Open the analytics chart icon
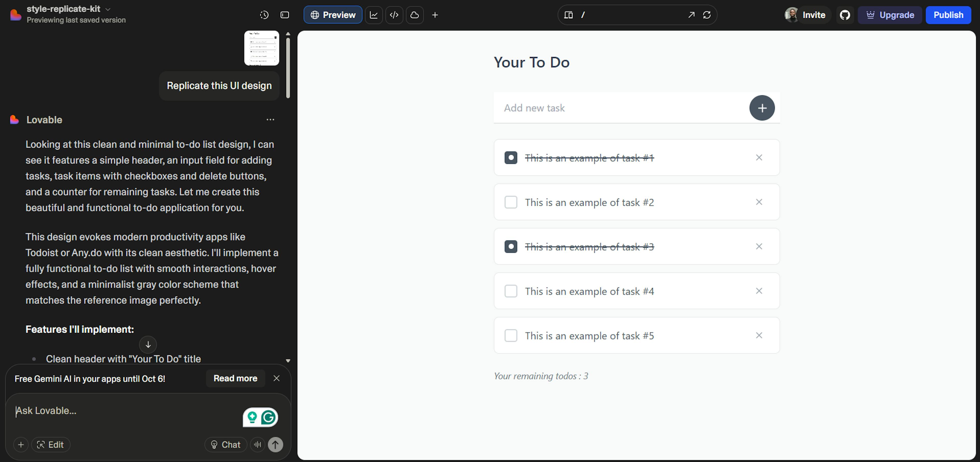The width and height of the screenshot is (980, 462). point(374,15)
